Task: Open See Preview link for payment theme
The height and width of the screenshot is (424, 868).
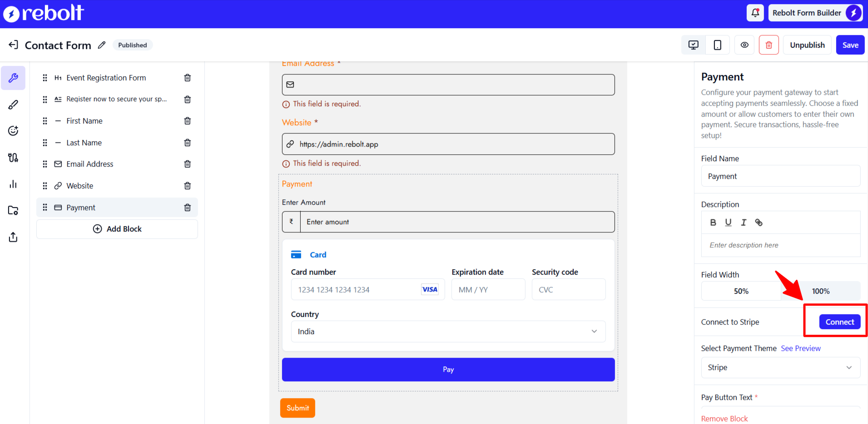Action: [801, 348]
